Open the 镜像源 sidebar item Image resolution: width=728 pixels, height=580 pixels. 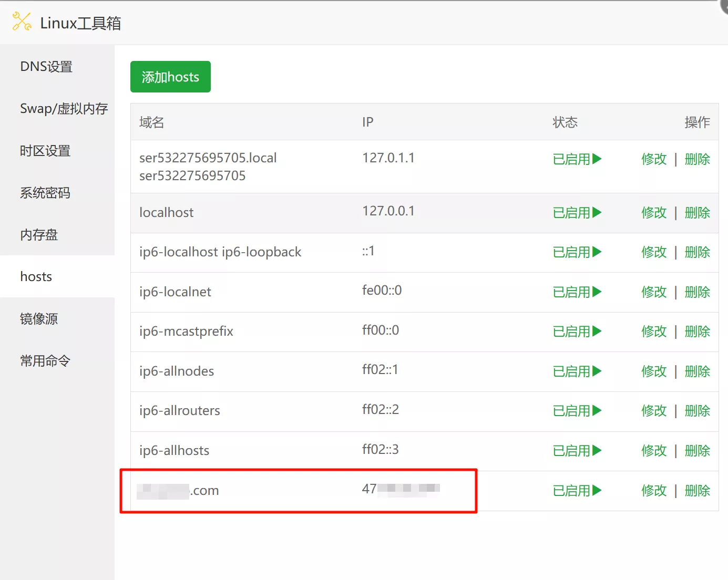coord(39,319)
